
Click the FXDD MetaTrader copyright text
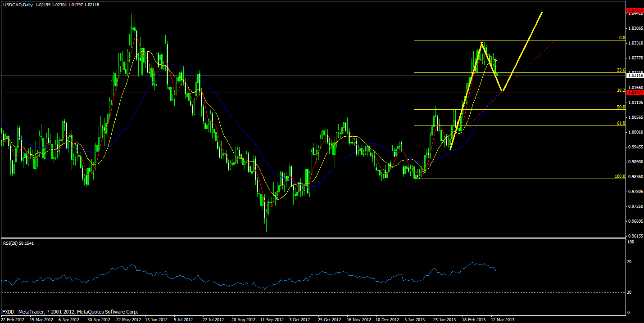(70, 311)
